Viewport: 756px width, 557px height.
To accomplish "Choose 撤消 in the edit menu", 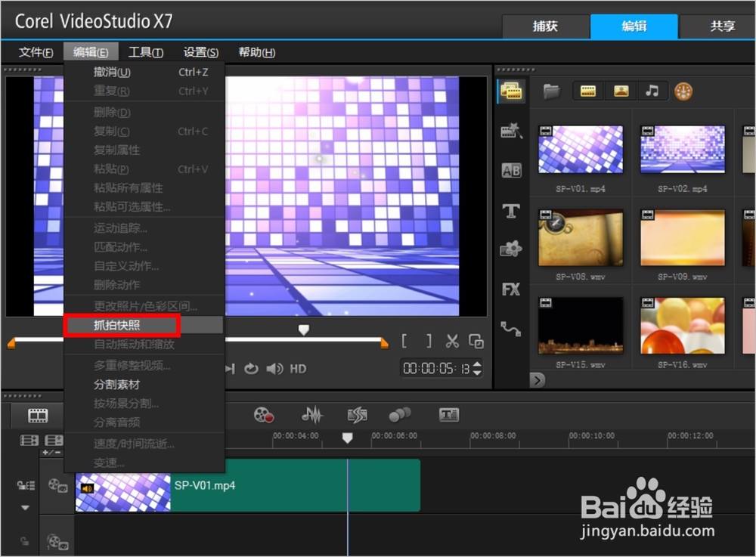I will [x=144, y=73].
